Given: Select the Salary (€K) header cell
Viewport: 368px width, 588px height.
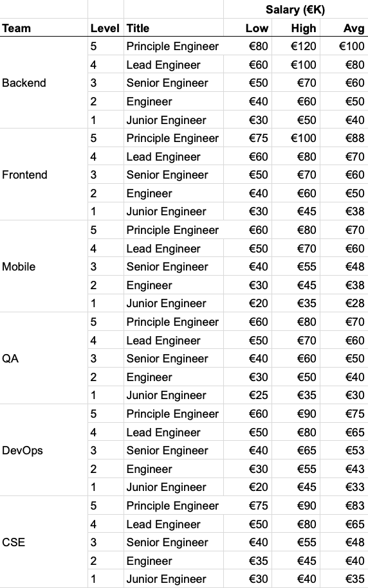Looking at the screenshot, I should point(295,10).
